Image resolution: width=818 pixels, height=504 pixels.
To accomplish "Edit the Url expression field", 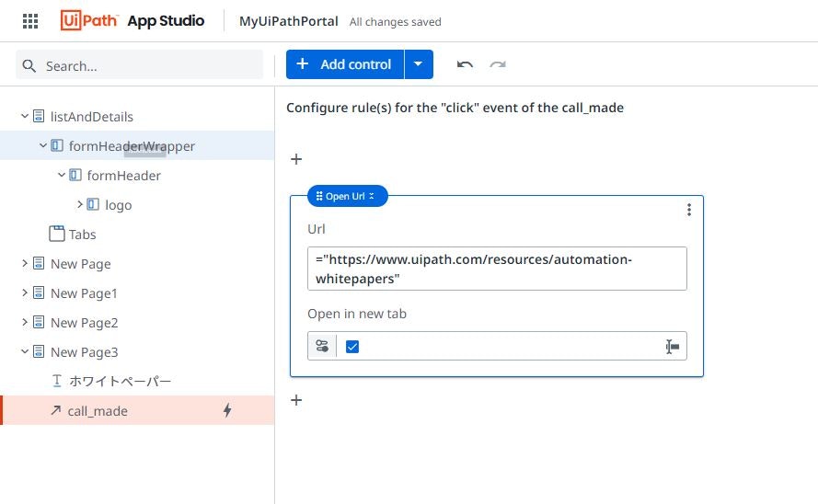I will pos(497,269).
